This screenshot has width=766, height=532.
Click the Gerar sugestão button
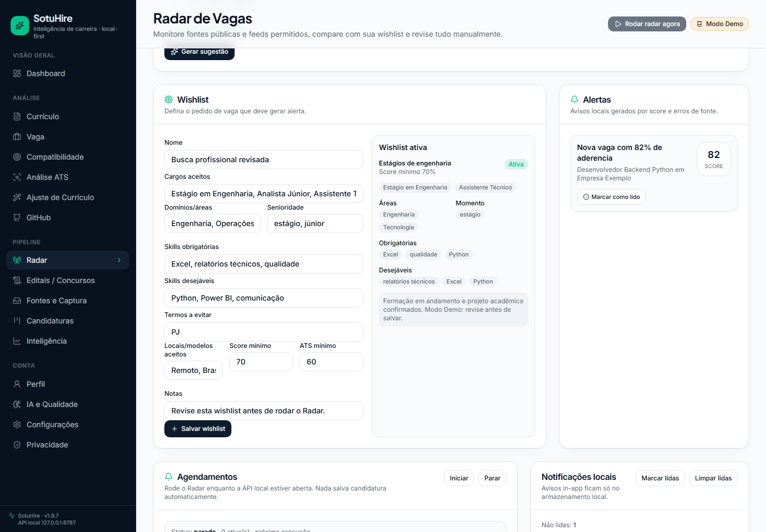199,52
